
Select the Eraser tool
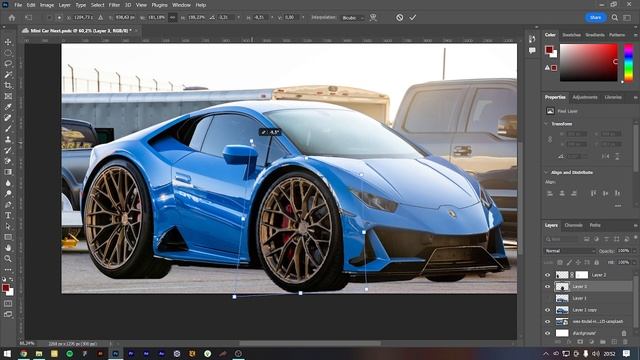8,161
